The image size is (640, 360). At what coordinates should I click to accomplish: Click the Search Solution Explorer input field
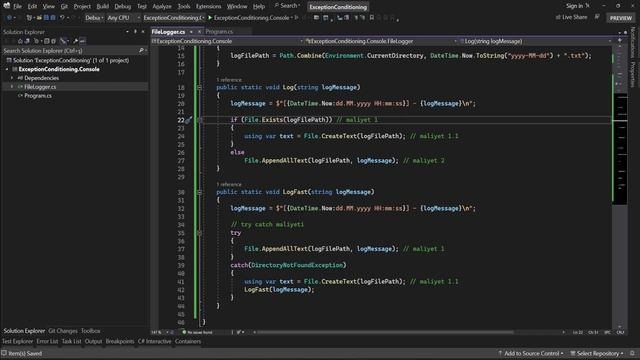pos(71,51)
